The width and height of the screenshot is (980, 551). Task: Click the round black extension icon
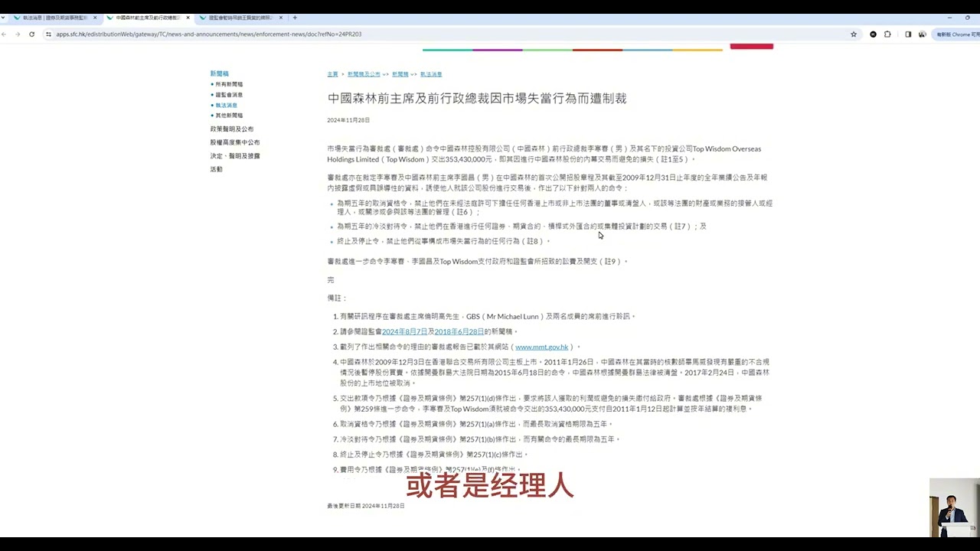click(873, 34)
